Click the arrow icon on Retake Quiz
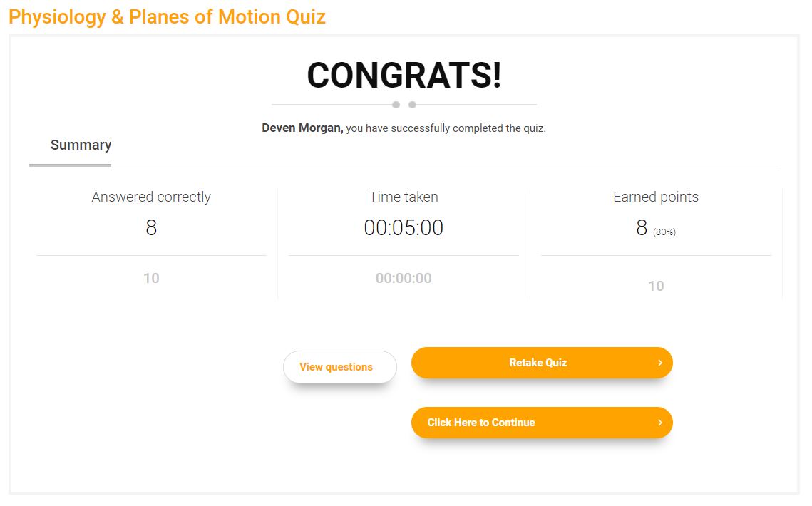The width and height of the screenshot is (812, 506). [x=660, y=363]
